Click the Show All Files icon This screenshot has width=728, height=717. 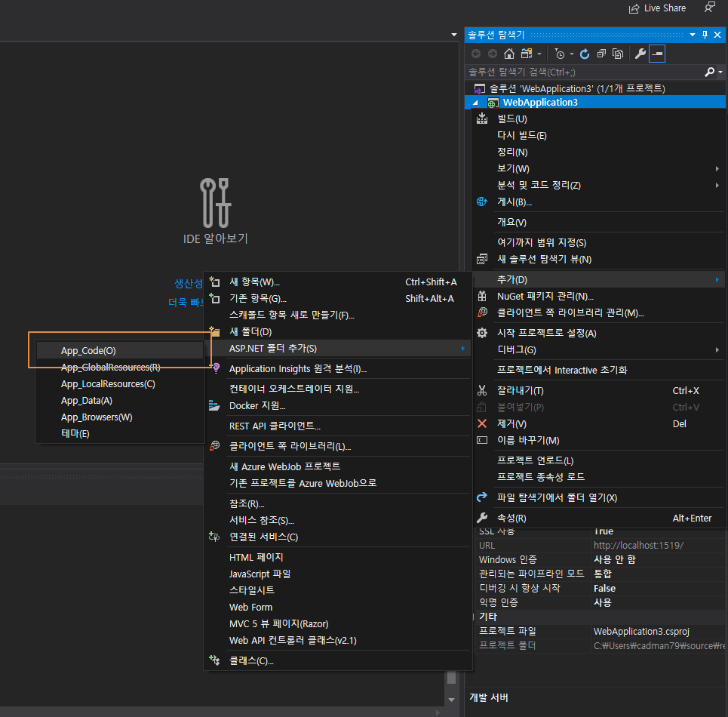tap(618, 54)
